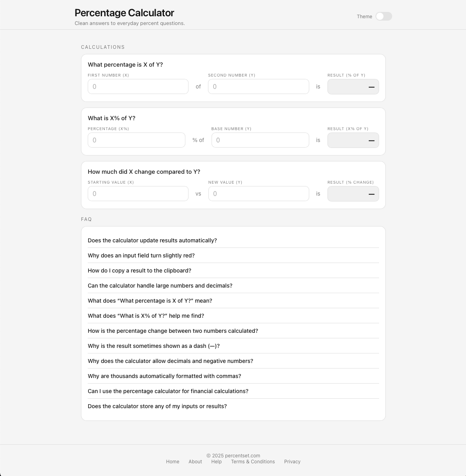Screen dimensions: 466x476
Task: Expand 'Why does an input field turn slightly red?'
Action: pyautogui.click(x=141, y=255)
